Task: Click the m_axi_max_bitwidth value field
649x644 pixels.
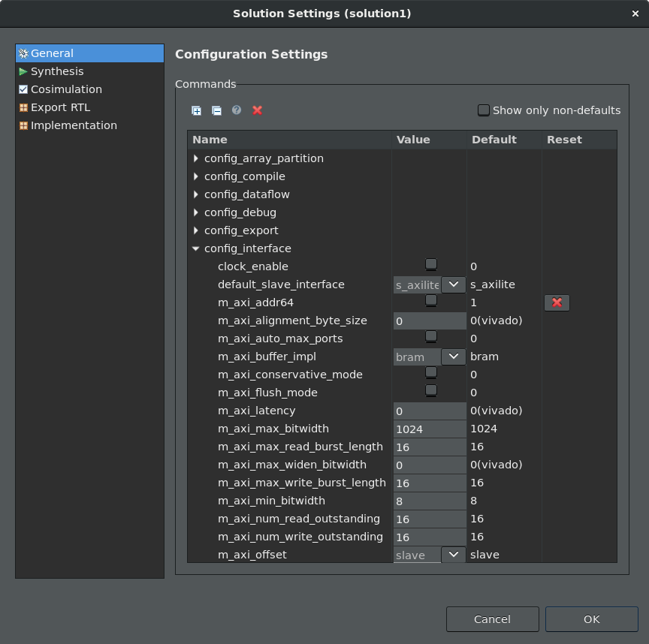Action: tap(430, 429)
